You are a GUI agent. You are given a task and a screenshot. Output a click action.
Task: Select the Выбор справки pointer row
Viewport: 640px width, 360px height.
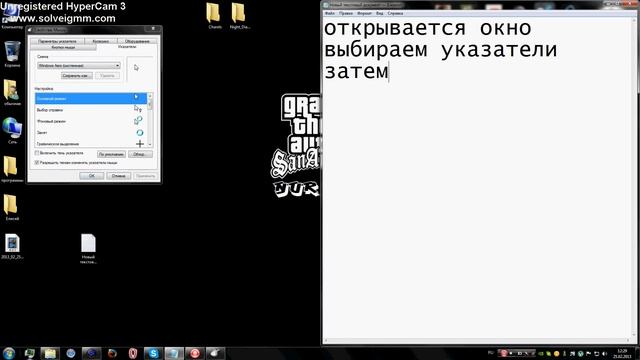[x=91, y=110]
